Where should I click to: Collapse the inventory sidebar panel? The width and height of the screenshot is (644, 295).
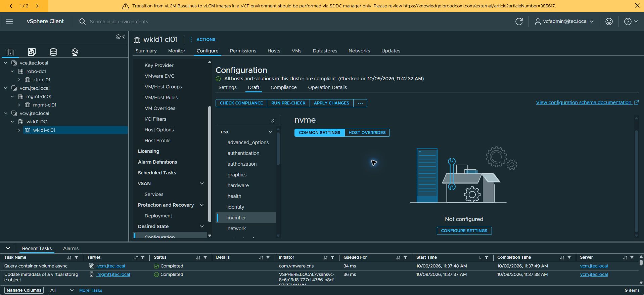pyautogui.click(x=124, y=37)
